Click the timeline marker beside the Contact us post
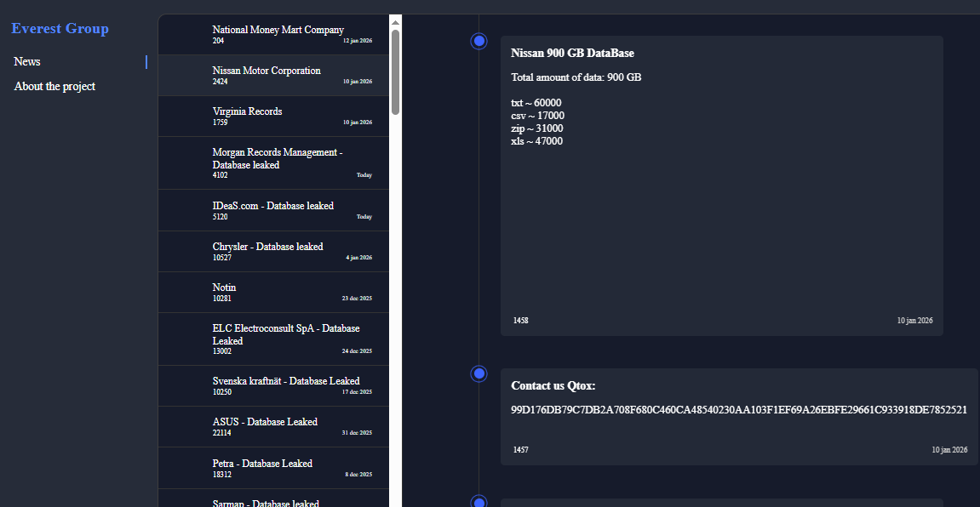This screenshot has width=980, height=507. pos(479,373)
